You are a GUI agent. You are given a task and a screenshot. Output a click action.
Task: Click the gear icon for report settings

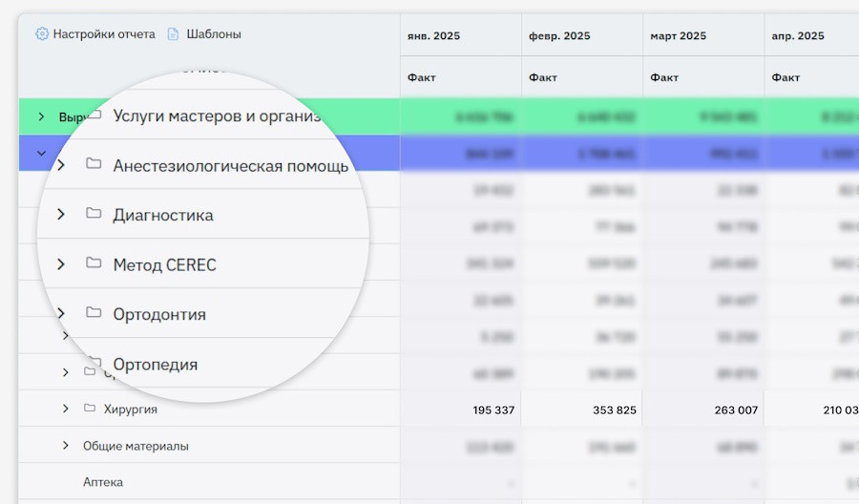pos(42,34)
